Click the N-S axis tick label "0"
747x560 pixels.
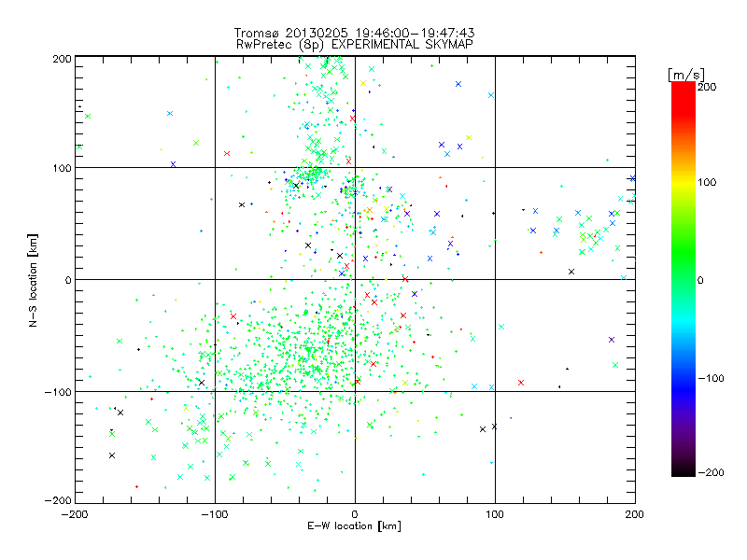(x=67, y=280)
